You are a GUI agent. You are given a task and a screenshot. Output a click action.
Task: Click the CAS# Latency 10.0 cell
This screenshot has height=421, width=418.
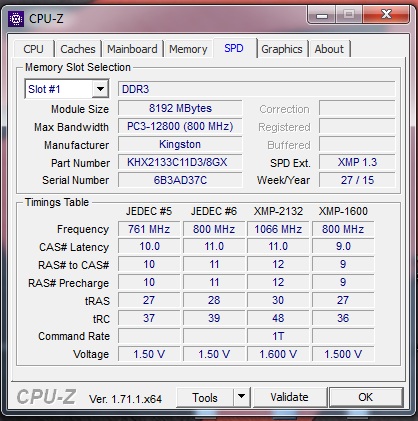coord(149,246)
